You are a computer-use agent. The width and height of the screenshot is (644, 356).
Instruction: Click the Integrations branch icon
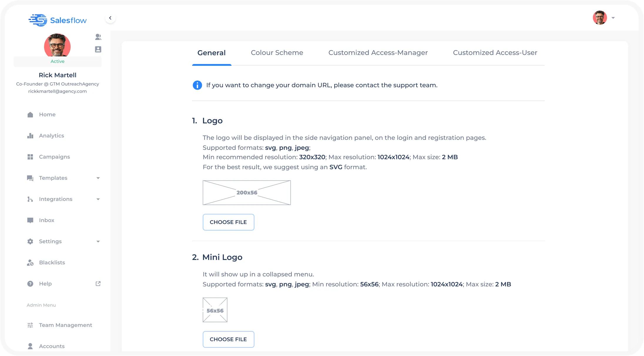[30, 199]
